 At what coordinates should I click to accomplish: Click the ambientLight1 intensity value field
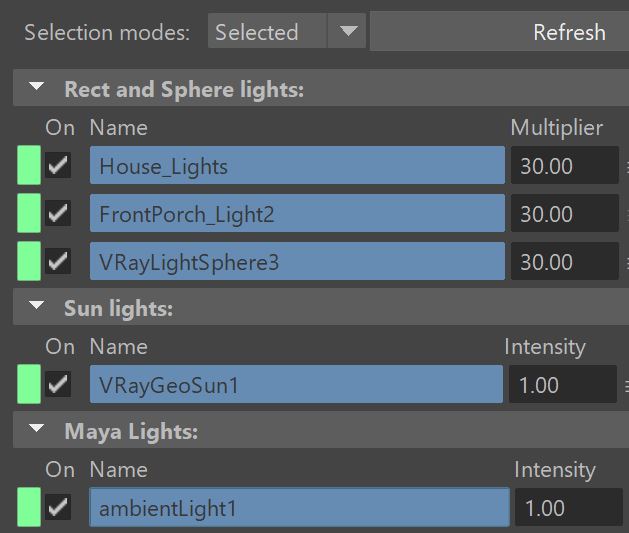pos(569,507)
